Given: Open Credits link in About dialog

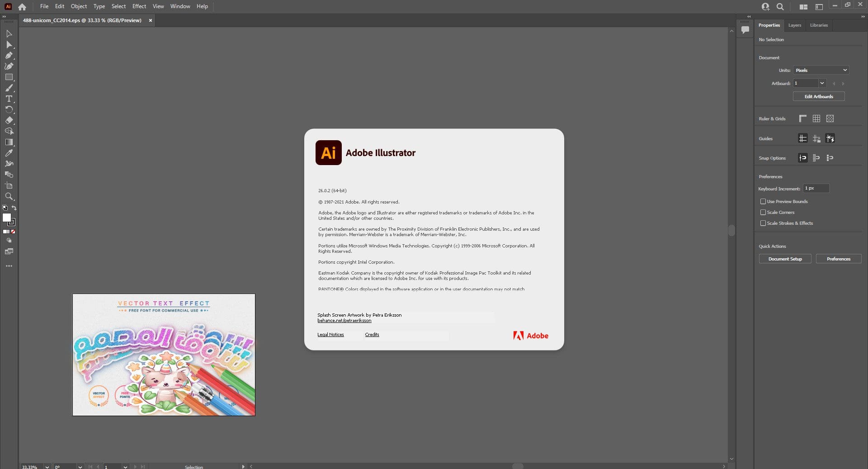Looking at the screenshot, I should [x=372, y=335].
